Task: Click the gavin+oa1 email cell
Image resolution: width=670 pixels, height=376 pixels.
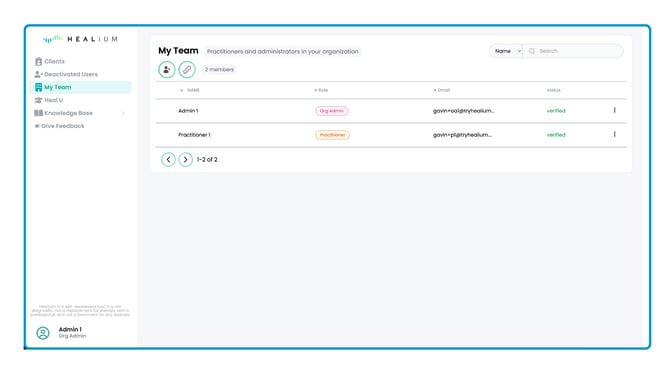Action: click(463, 111)
